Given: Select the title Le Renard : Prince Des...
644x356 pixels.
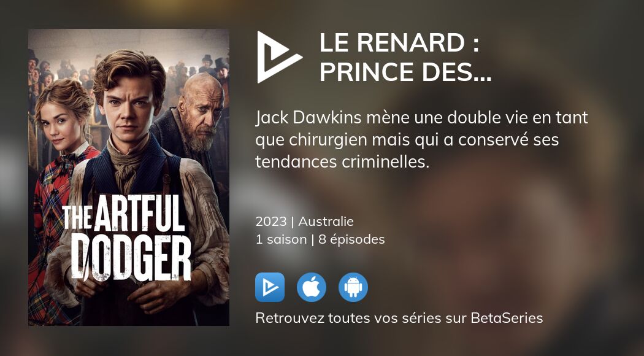Looking at the screenshot, I should click(x=405, y=57).
